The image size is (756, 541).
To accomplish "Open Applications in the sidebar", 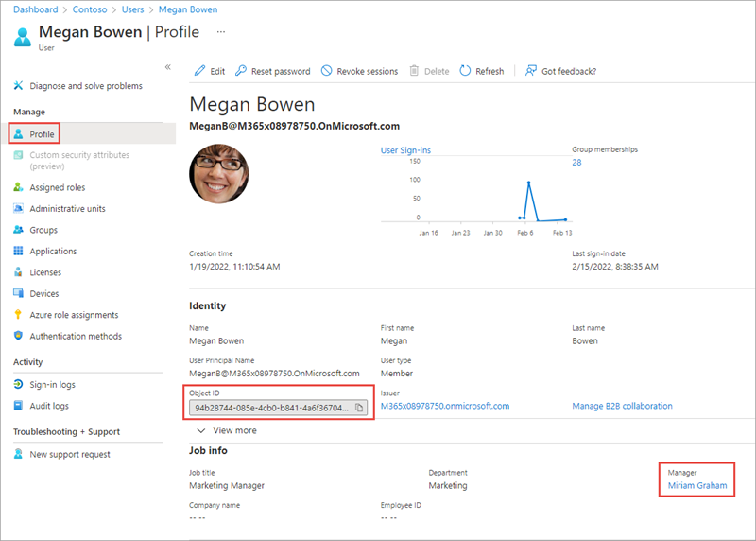I will [x=53, y=251].
